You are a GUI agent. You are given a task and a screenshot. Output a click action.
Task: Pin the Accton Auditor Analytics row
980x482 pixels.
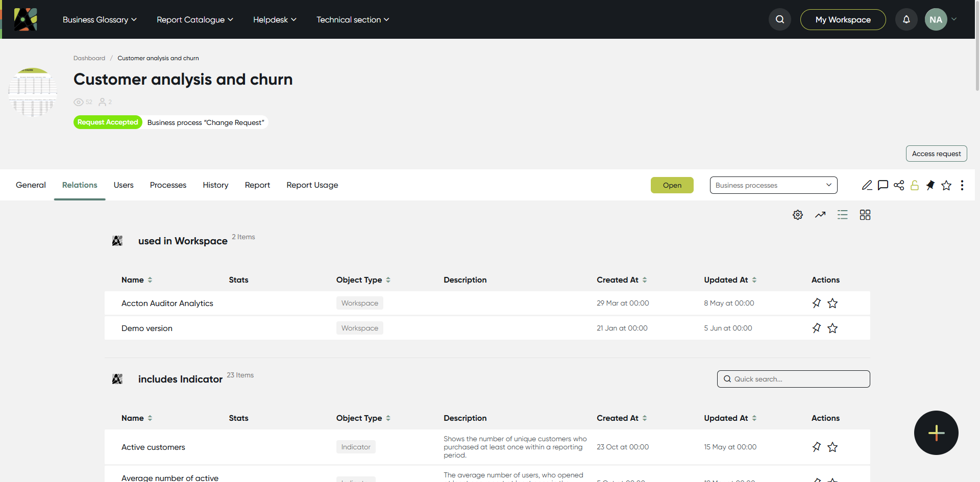(x=817, y=303)
